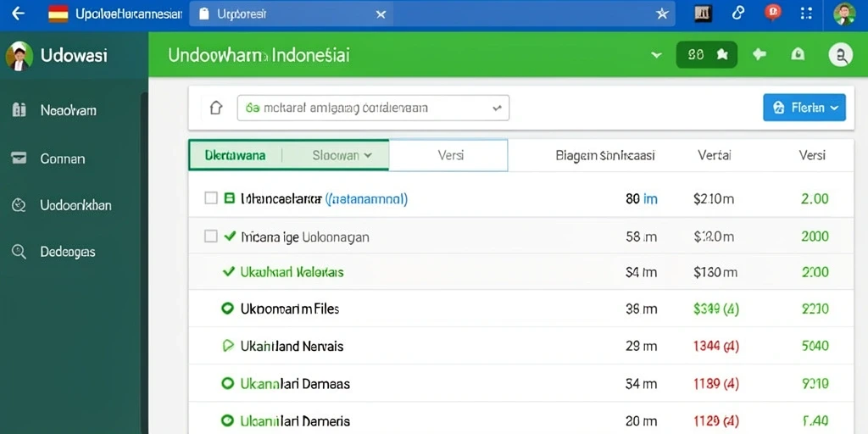
Task: Click the green 5040 version value
Action: pyautogui.click(x=815, y=347)
